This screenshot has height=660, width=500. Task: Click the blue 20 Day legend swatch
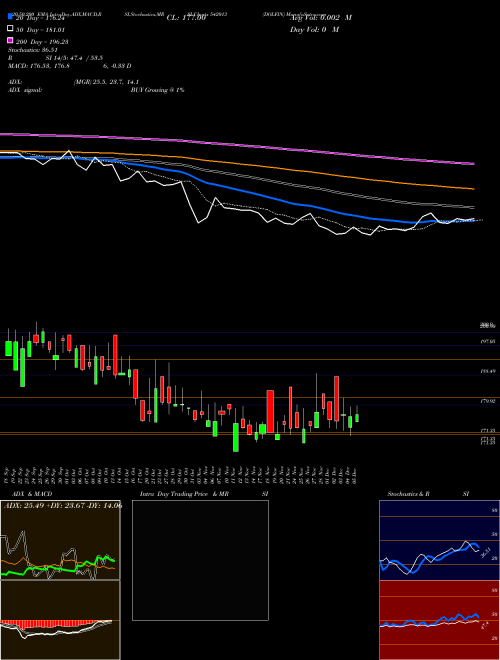(10, 16)
